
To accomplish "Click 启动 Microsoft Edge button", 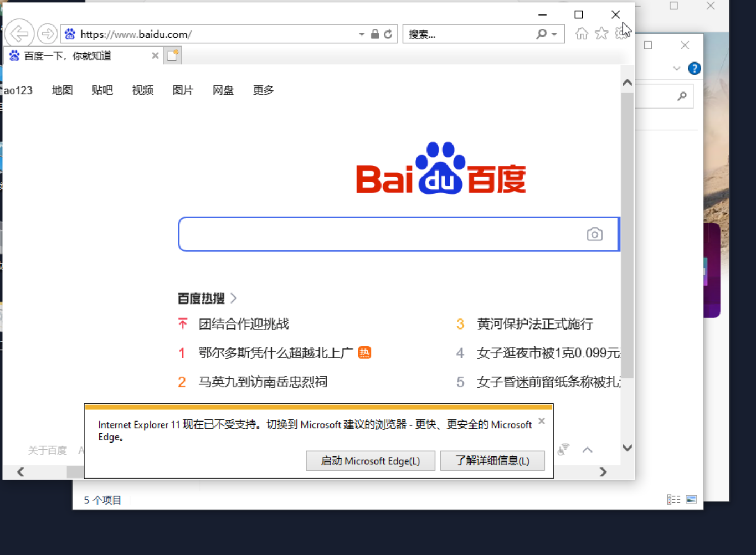I will coord(371,461).
